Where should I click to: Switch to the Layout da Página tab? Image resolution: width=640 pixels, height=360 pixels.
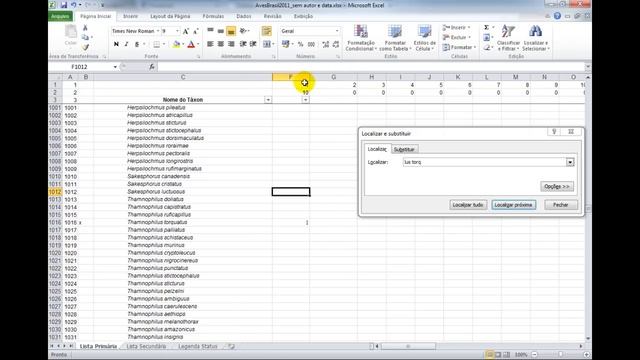170,16
